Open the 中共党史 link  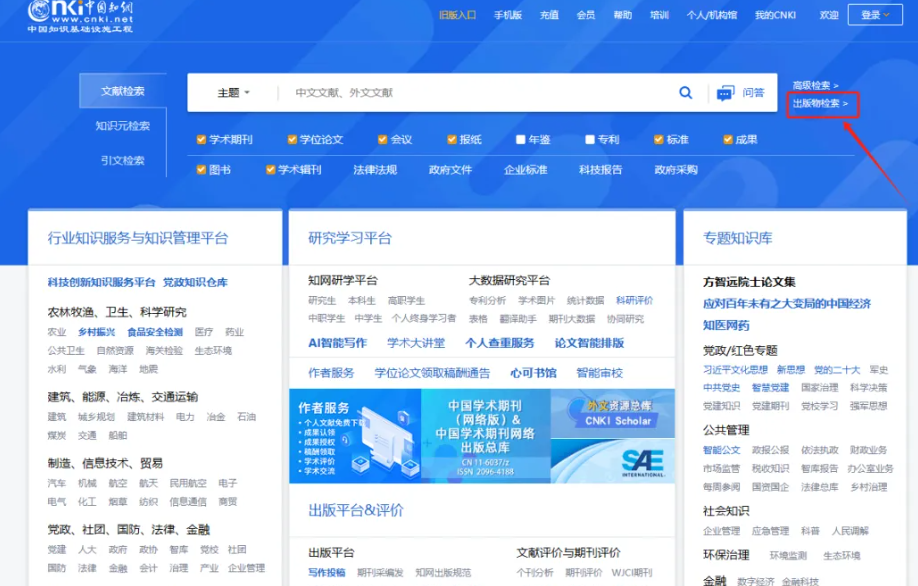tap(722, 388)
